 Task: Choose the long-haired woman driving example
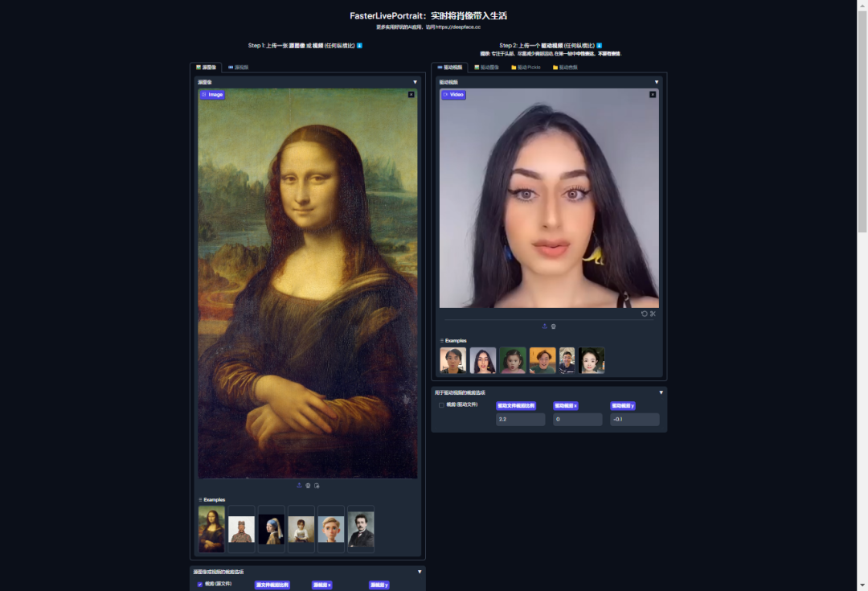pyautogui.click(x=483, y=360)
